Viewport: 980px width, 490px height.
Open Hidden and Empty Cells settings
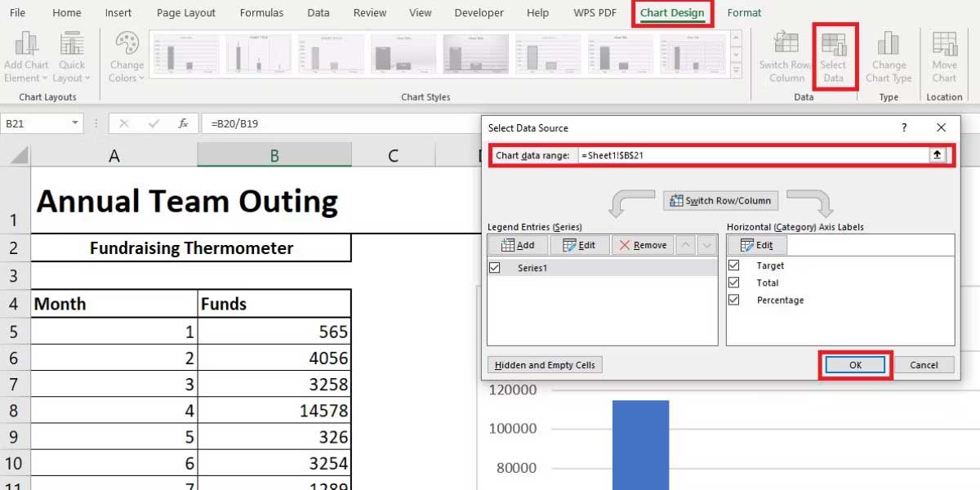point(544,365)
